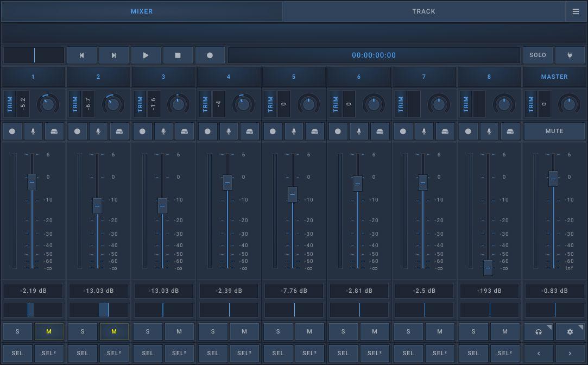Solo channel 7
This screenshot has width=588, height=365.
[408, 332]
